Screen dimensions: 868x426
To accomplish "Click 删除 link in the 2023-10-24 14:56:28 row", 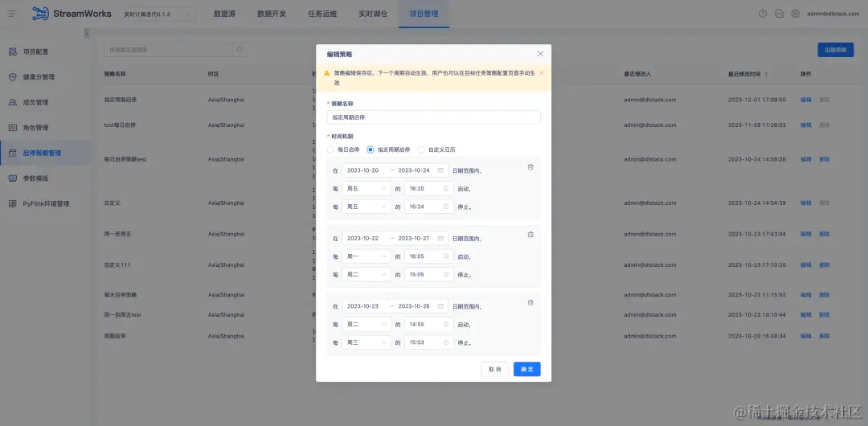I will [x=825, y=159].
